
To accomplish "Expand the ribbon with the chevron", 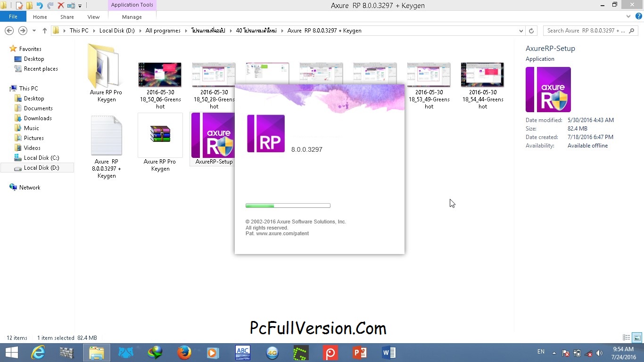I will coord(628,16).
